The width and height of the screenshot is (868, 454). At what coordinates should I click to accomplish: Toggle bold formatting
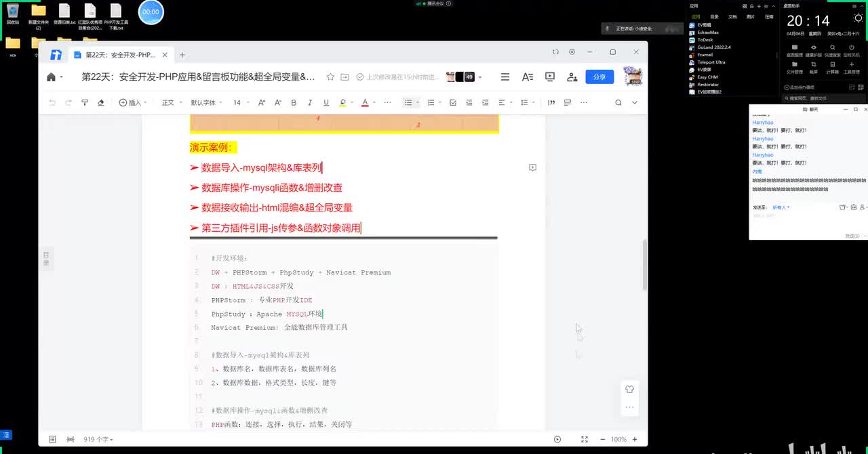point(294,102)
